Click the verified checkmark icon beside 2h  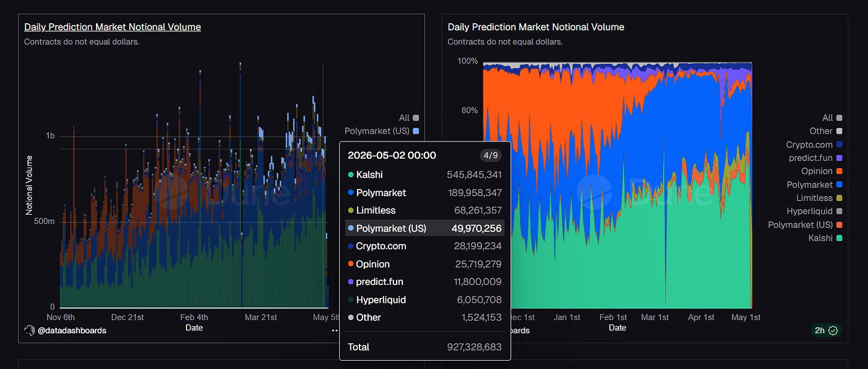click(x=833, y=330)
